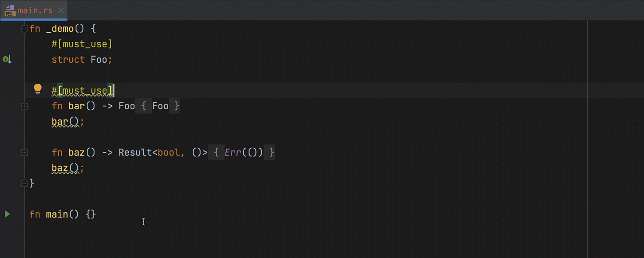This screenshot has width=644, height=258.
Task: Click the highlighted #[must_use] attribute above bar
Action: pos(82,90)
